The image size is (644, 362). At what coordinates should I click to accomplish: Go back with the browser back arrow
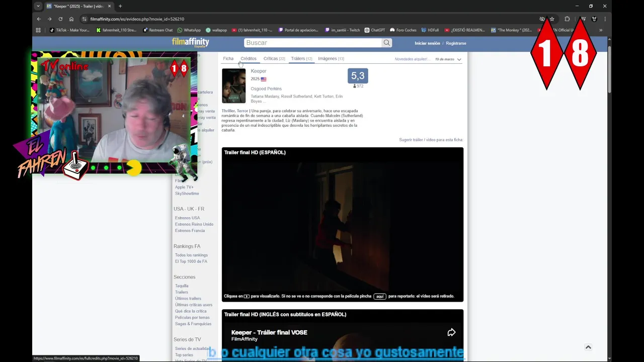(39, 19)
